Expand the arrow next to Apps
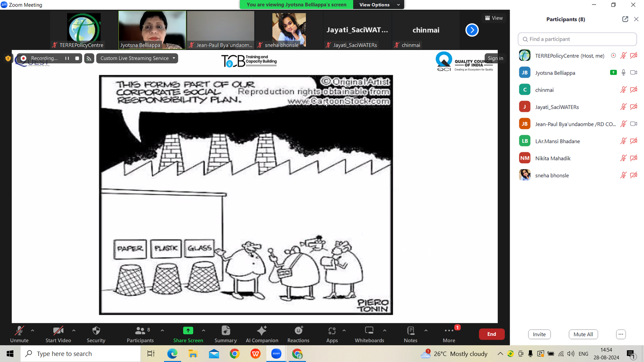This screenshot has height=362, width=644. [x=344, y=331]
